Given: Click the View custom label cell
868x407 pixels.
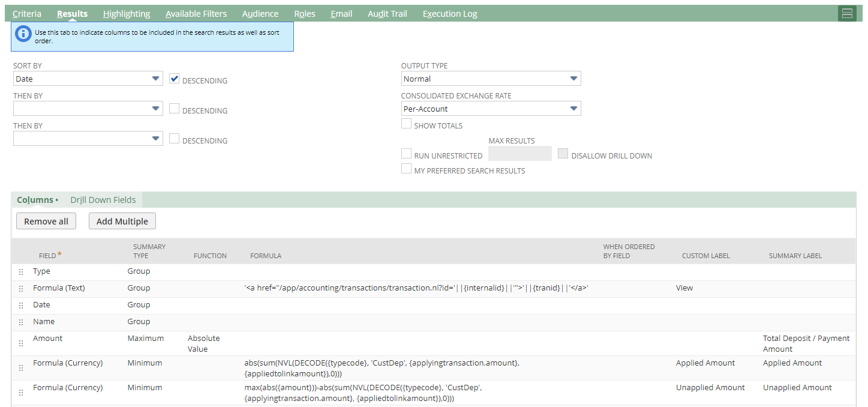Looking at the screenshot, I should [684, 288].
